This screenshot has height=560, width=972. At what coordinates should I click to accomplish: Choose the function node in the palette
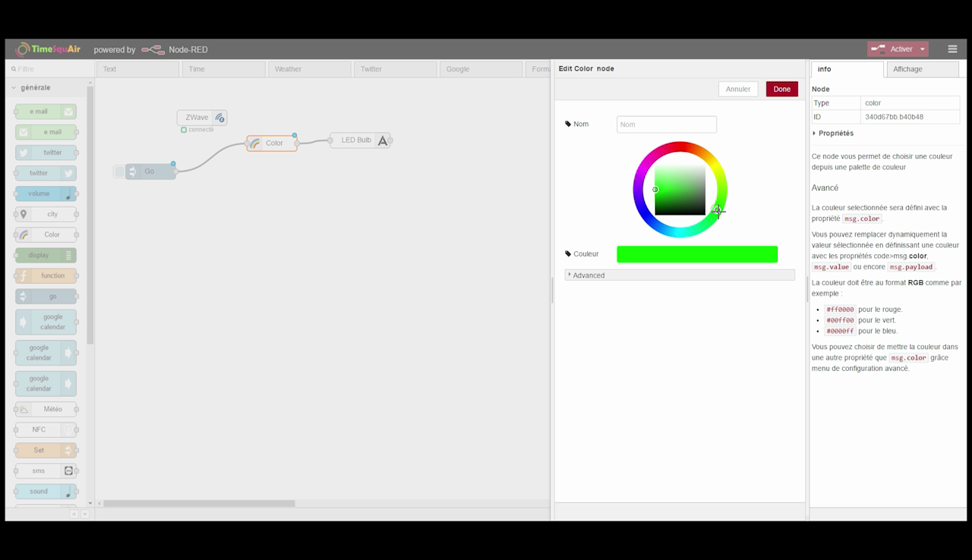point(46,275)
